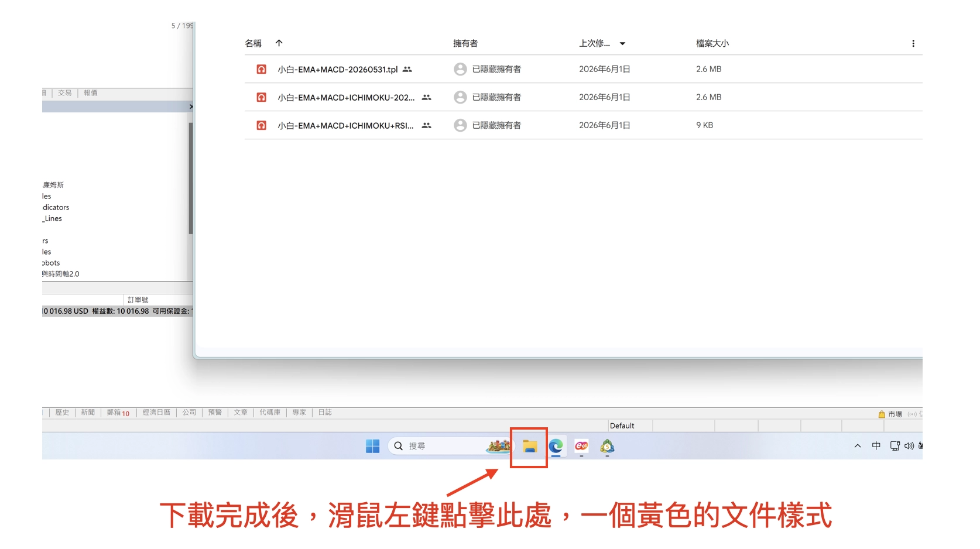Click the 9 KB file size cell
Image resolution: width=980 pixels, height=549 pixels.
click(704, 125)
